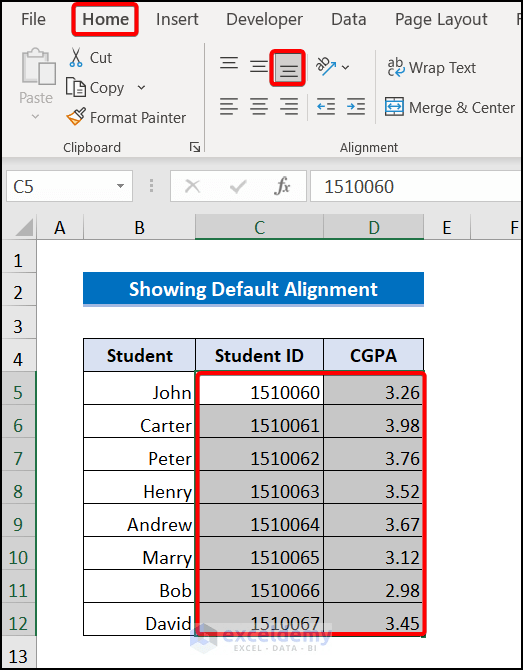Click the Paste clipboard icon
Image resolution: width=523 pixels, height=670 pixels.
pos(38,66)
